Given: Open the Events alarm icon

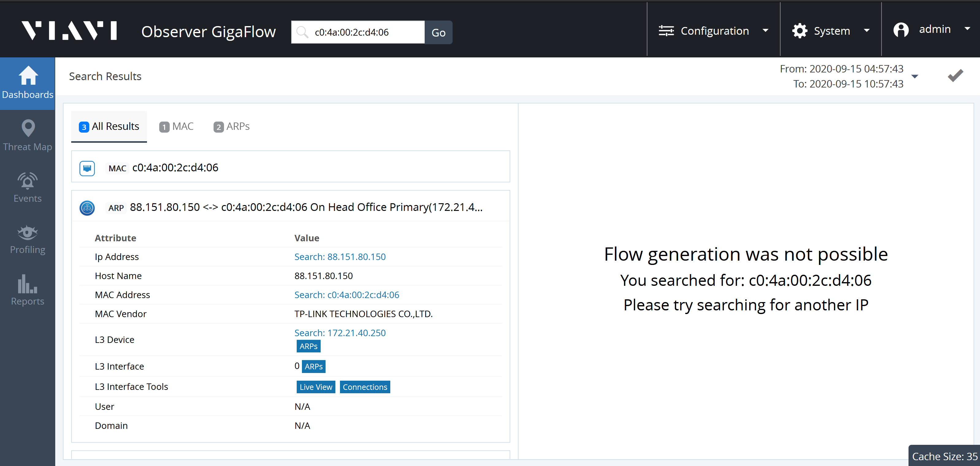Looking at the screenshot, I should pyautogui.click(x=27, y=181).
